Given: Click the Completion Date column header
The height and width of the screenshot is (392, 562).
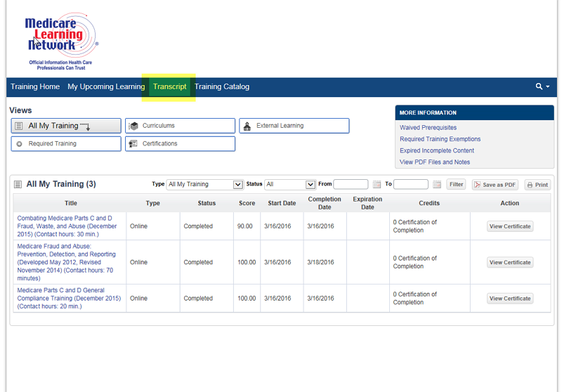Looking at the screenshot, I should [x=325, y=203].
